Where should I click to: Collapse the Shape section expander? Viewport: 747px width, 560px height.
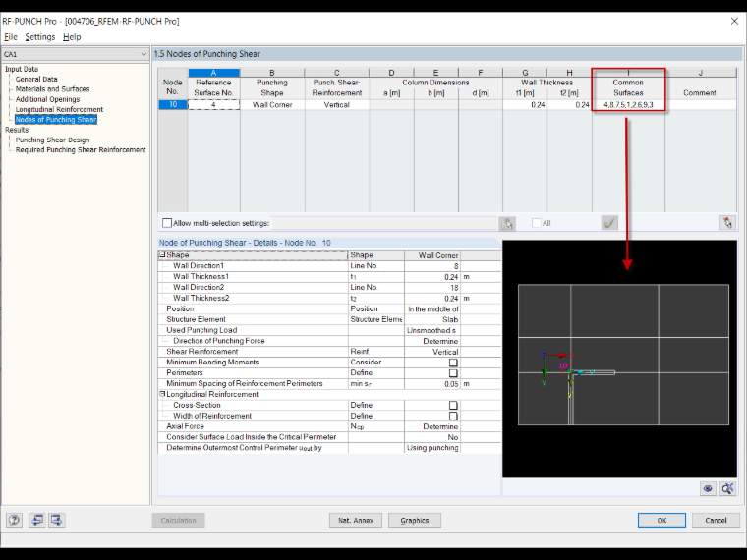coord(162,255)
